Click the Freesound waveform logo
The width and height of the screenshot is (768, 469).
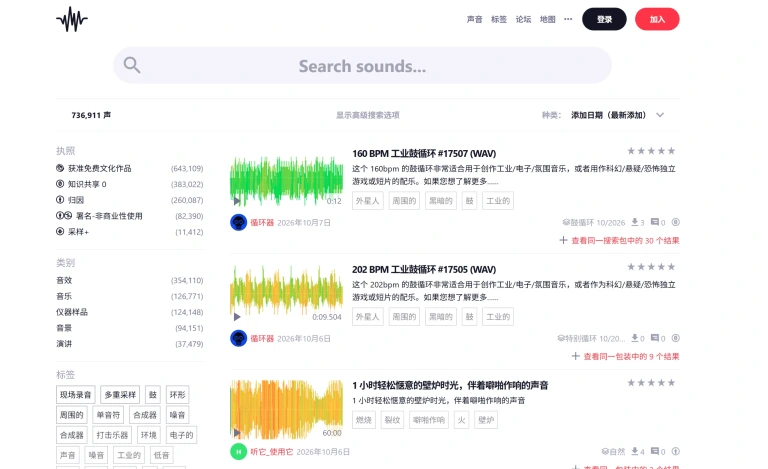(72, 19)
